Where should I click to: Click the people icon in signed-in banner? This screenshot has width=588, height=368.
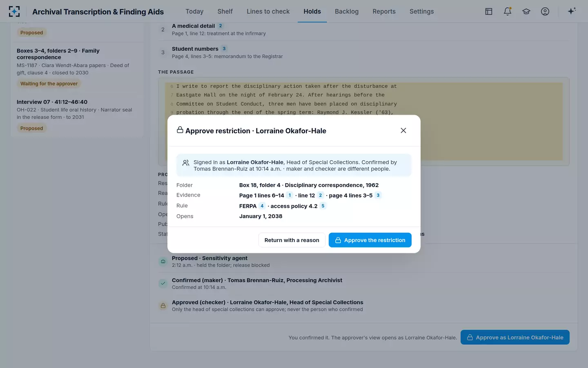[186, 163]
